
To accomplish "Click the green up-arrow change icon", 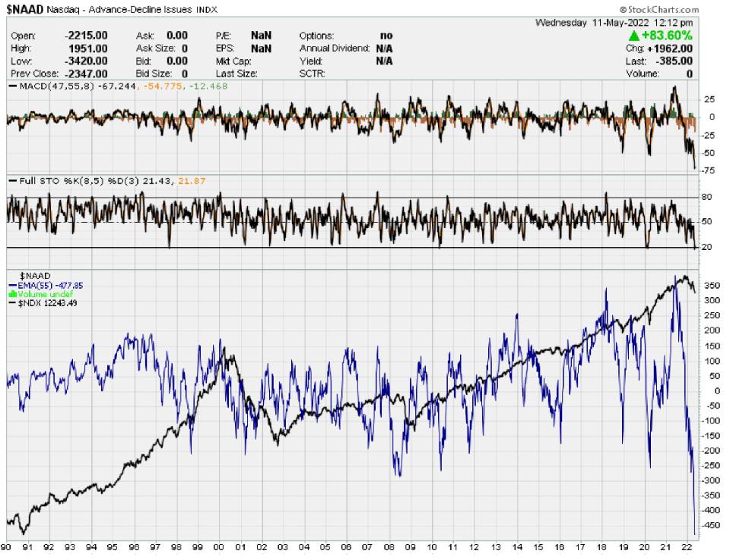I will pos(634,36).
